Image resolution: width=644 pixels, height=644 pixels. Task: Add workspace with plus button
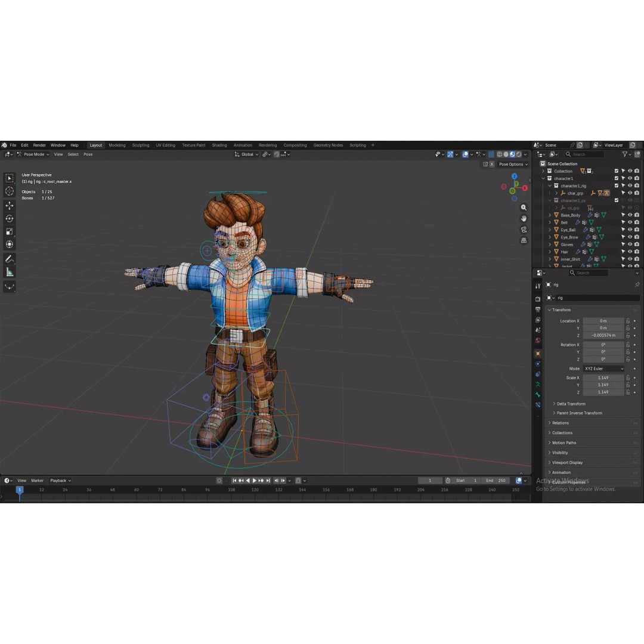click(373, 145)
